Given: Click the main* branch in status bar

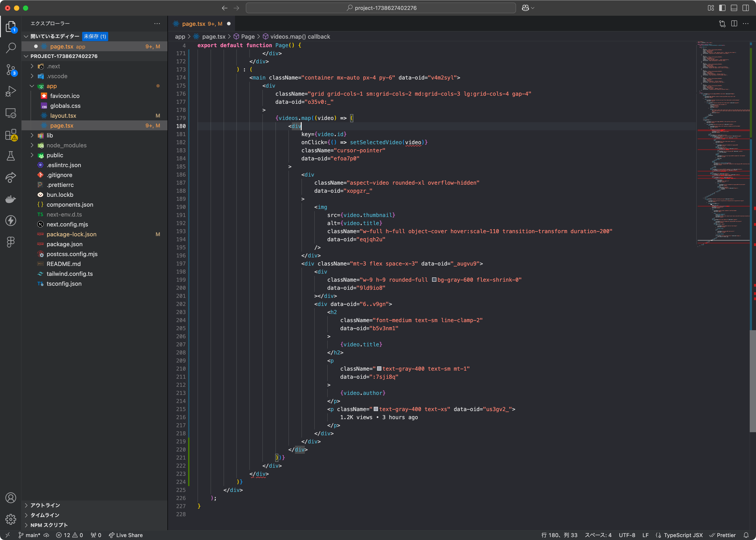Looking at the screenshot, I should (29, 535).
